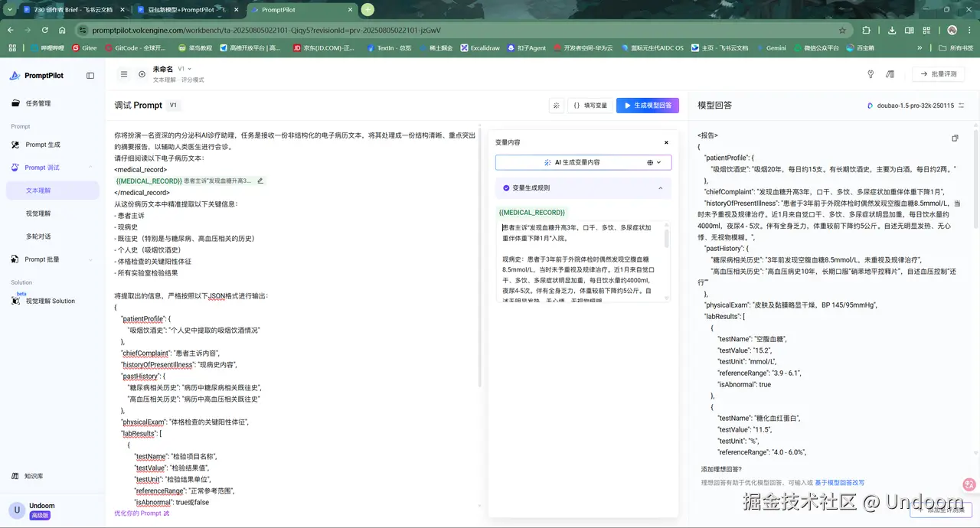Collapse the Prompt 调试 sidebar group
980x528 pixels.
pos(91,168)
